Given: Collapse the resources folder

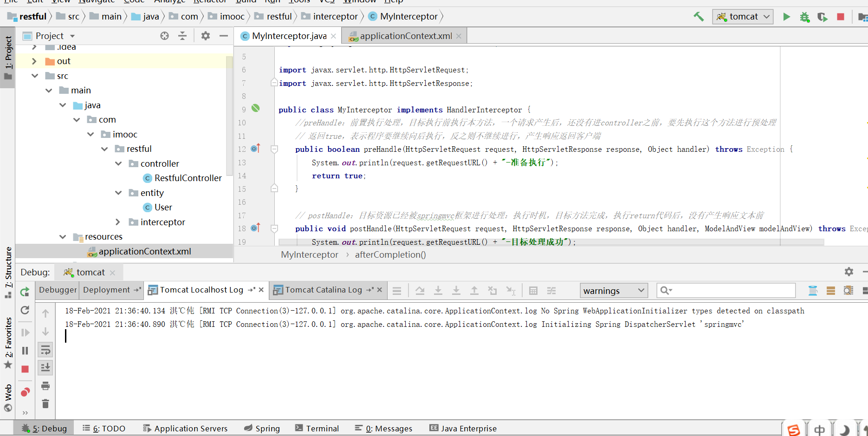Looking at the screenshot, I should [x=63, y=236].
